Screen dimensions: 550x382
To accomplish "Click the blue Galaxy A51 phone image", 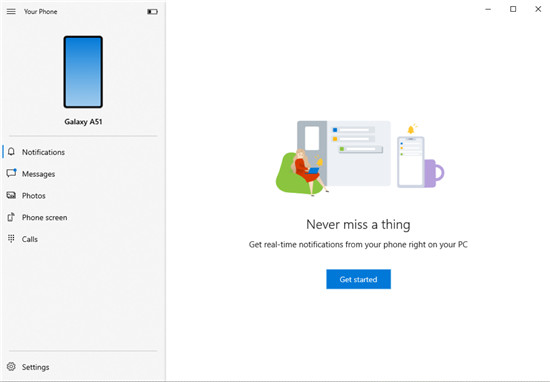I will tap(83, 72).
